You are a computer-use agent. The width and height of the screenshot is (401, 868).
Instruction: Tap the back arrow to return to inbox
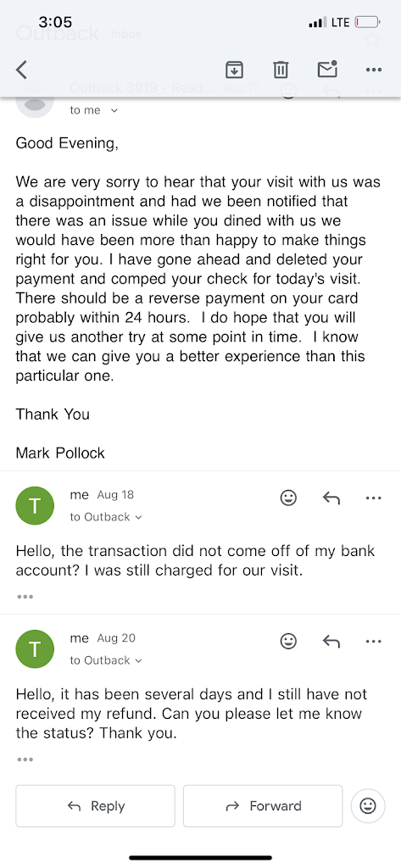(21, 70)
